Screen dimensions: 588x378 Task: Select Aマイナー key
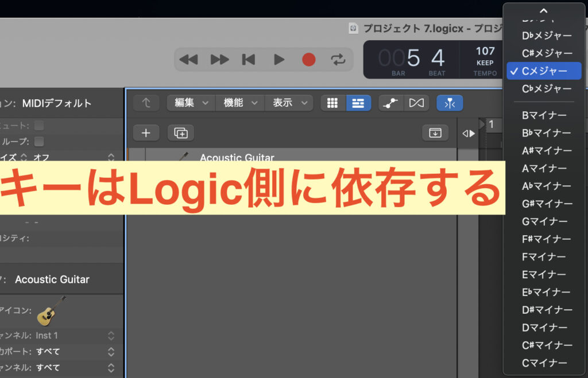point(544,169)
